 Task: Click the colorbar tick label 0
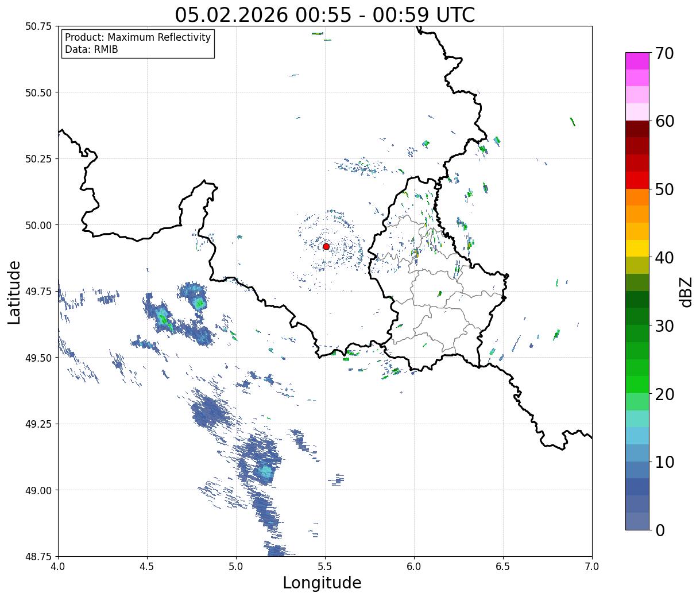[x=660, y=530]
